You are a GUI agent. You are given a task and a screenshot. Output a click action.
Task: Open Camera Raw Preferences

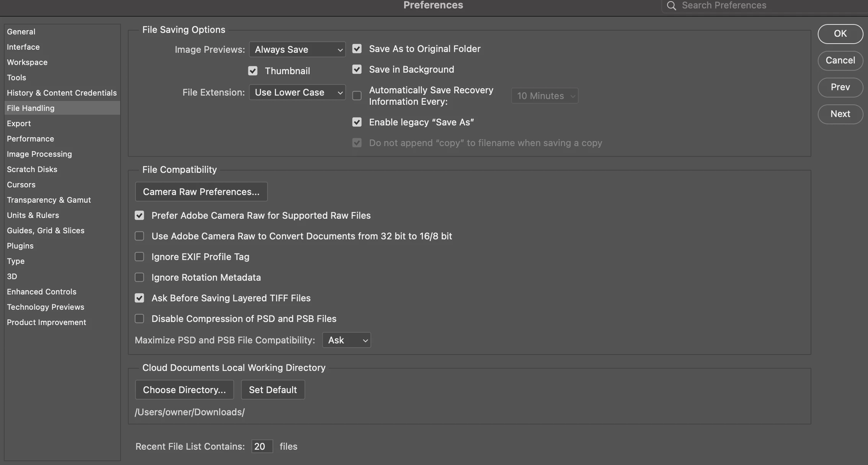tap(201, 192)
